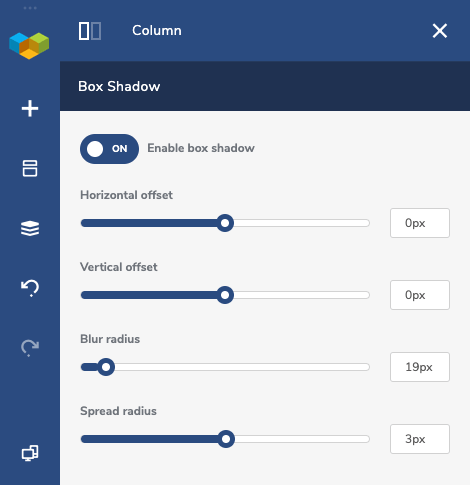Open the Add Element plus icon
Image resolution: width=470 pixels, height=485 pixels.
[x=30, y=109]
